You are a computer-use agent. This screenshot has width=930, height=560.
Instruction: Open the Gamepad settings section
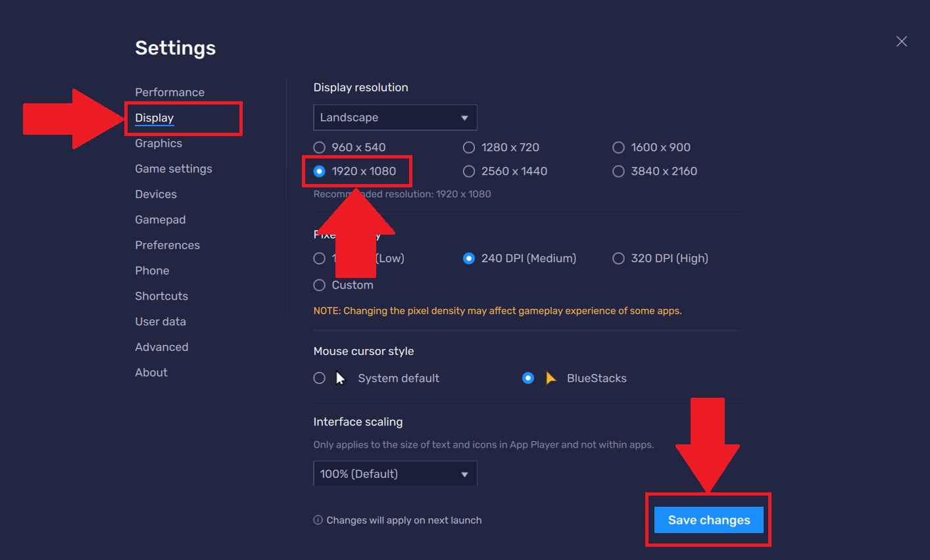coord(160,220)
